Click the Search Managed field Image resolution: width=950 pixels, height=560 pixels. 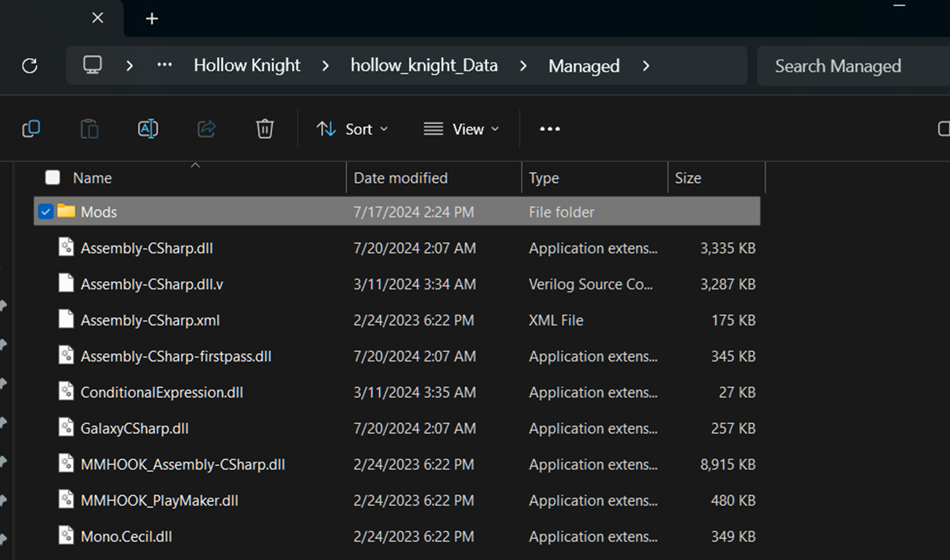coord(853,66)
